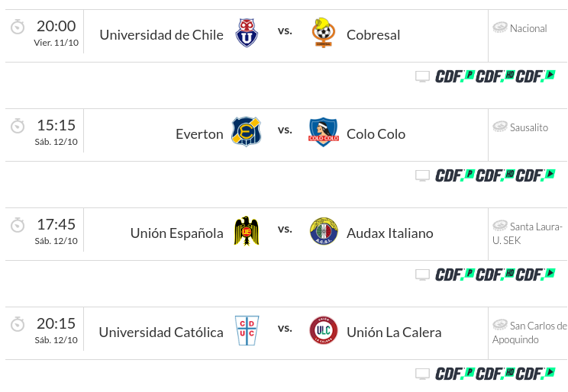Click the Audax Italiano round crest

point(324,231)
